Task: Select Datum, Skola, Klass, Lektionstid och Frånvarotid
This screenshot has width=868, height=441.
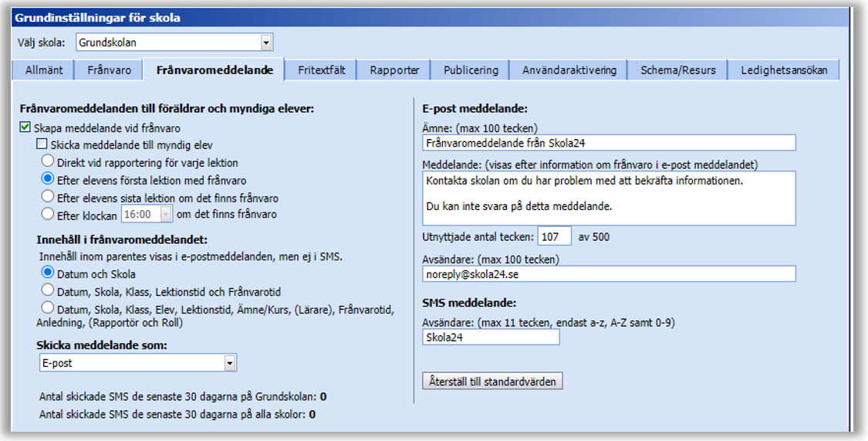Action: click(x=48, y=291)
